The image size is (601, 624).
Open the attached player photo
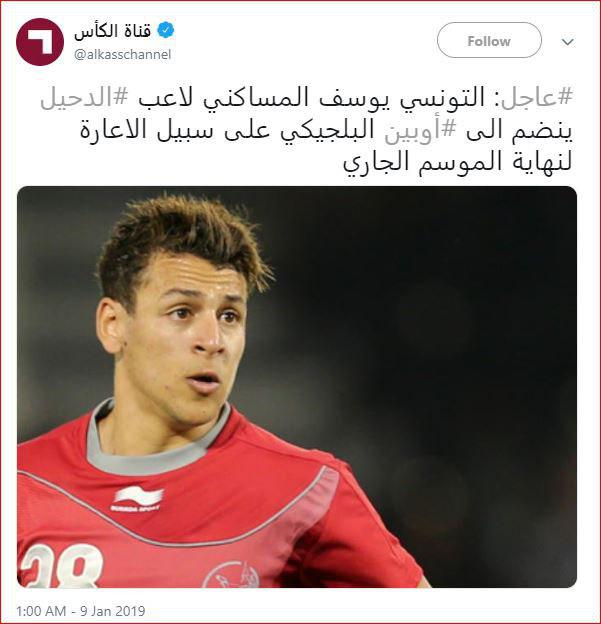(x=297, y=387)
